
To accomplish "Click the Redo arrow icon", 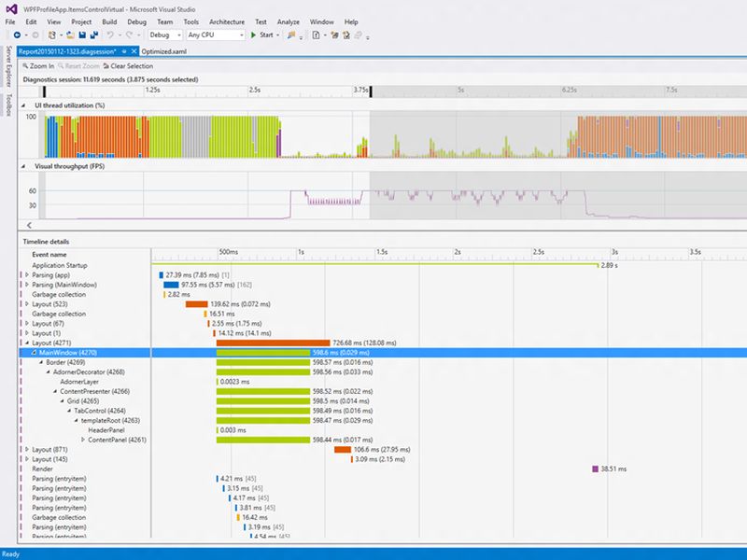I will 129,35.
